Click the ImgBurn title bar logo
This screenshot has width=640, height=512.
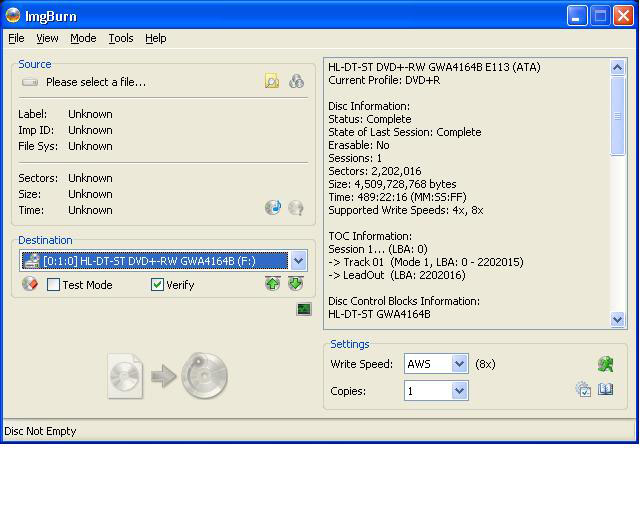[x=13, y=16]
